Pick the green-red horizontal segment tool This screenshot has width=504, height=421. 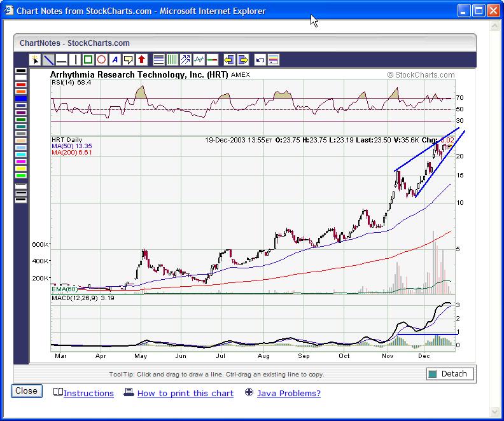click(212, 60)
